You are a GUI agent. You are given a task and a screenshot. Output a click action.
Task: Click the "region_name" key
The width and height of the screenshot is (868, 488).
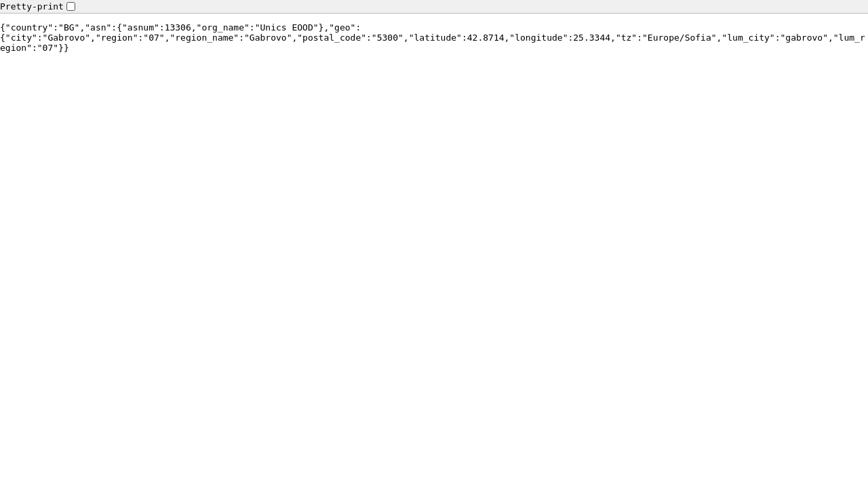(204, 38)
